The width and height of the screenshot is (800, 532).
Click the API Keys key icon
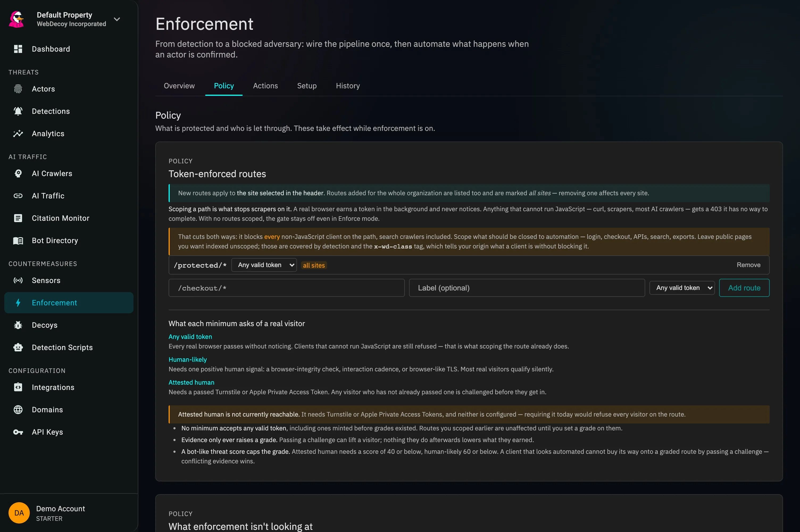(x=18, y=432)
